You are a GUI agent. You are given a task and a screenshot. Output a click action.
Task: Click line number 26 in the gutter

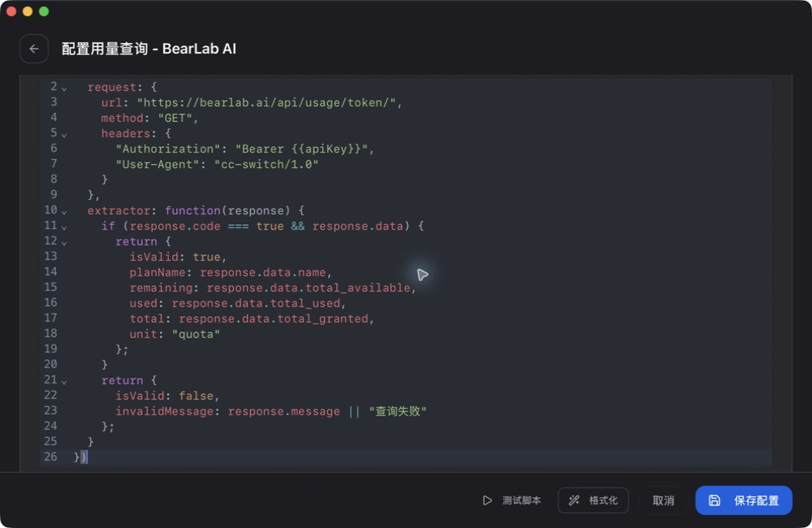pos(50,457)
